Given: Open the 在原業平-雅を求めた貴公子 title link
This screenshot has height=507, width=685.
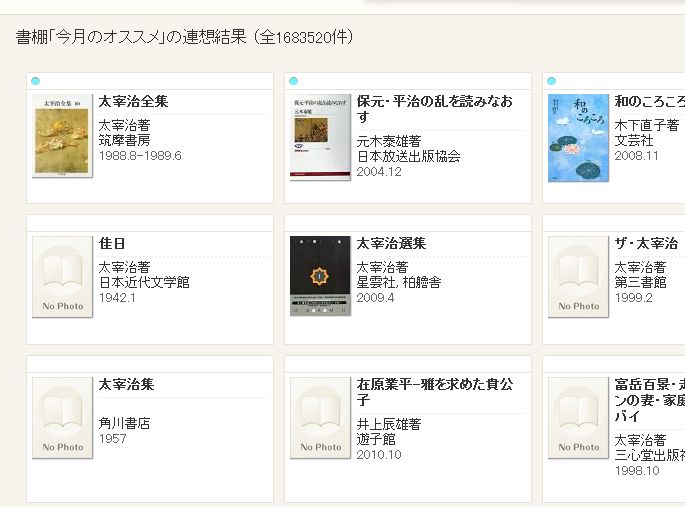Looking at the screenshot, I should point(435,392).
